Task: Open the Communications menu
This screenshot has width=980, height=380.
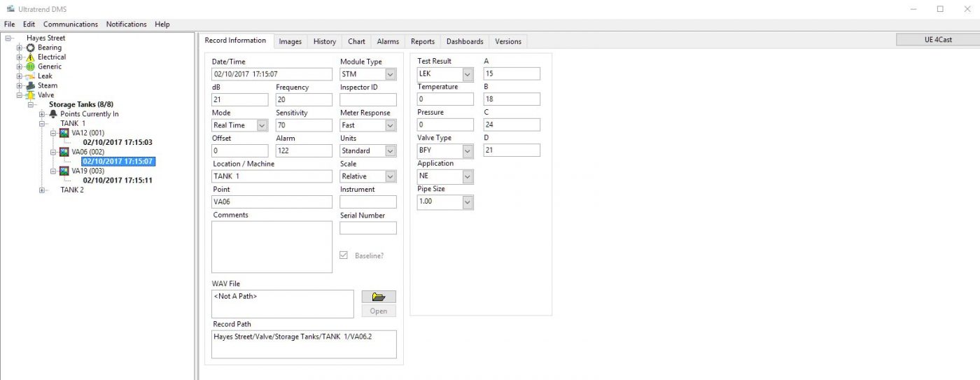Action: (x=70, y=24)
